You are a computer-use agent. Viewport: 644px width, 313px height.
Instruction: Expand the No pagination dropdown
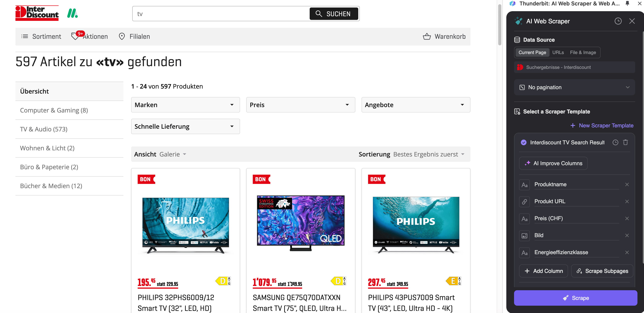574,87
